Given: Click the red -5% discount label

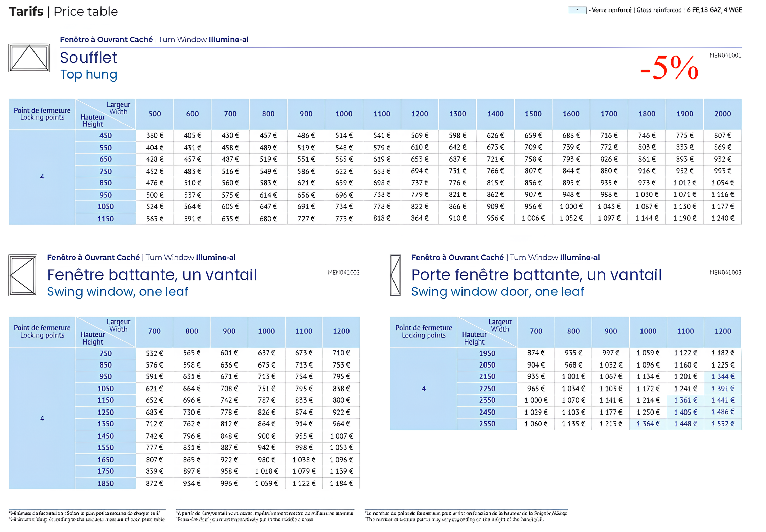Looking at the screenshot, I should (x=669, y=68).
